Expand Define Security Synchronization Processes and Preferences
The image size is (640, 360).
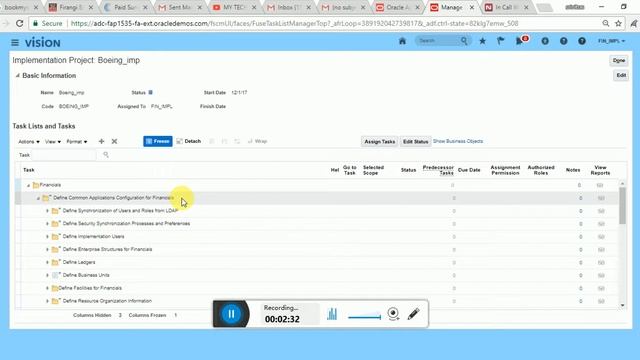tap(47, 224)
